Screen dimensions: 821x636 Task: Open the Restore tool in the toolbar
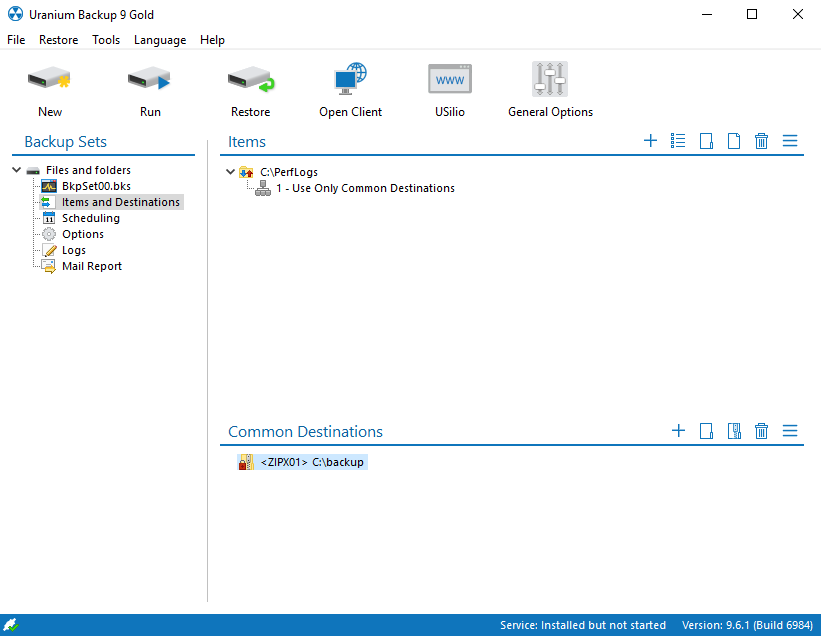coord(250,79)
